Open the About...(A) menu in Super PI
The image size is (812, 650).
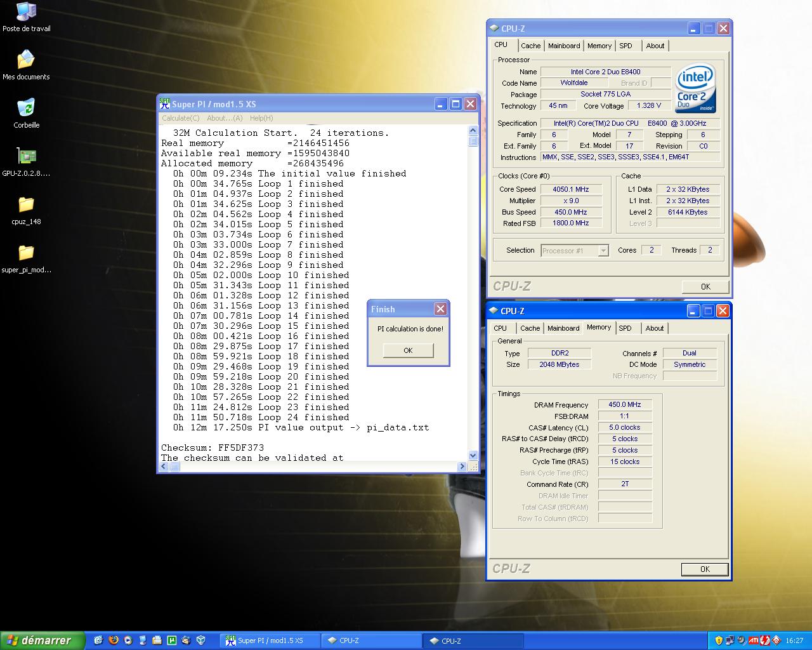(225, 118)
